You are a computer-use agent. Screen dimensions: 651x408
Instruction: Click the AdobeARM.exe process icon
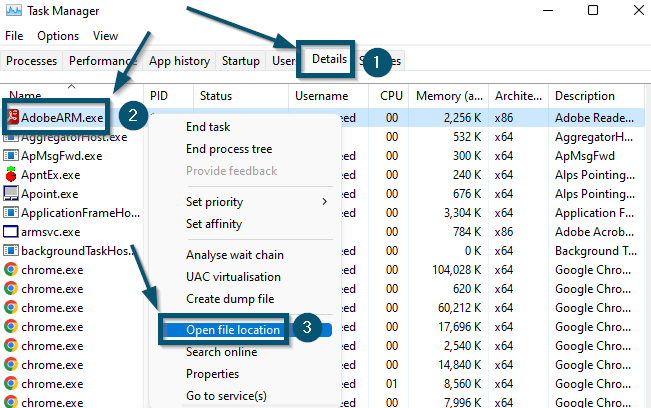pos(13,117)
